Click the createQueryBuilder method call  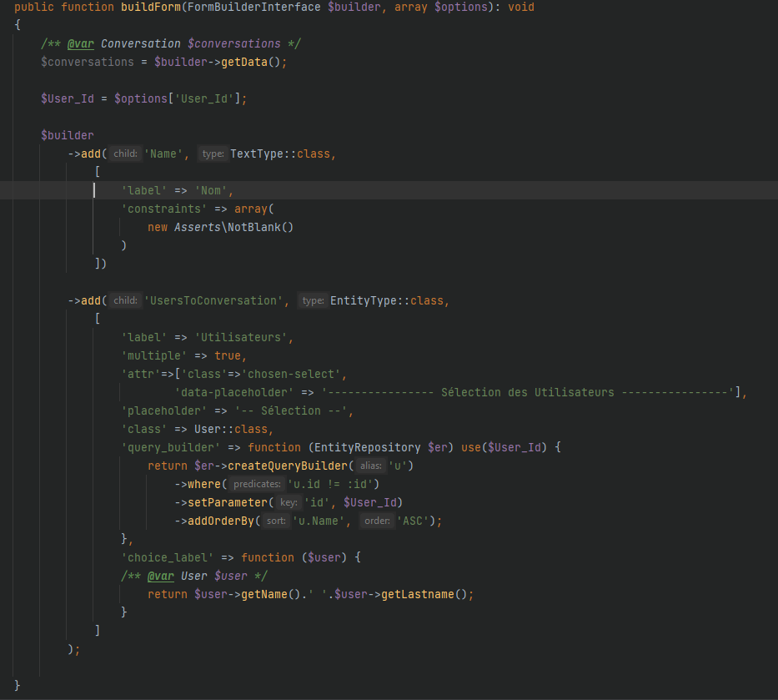pos(288,466)
